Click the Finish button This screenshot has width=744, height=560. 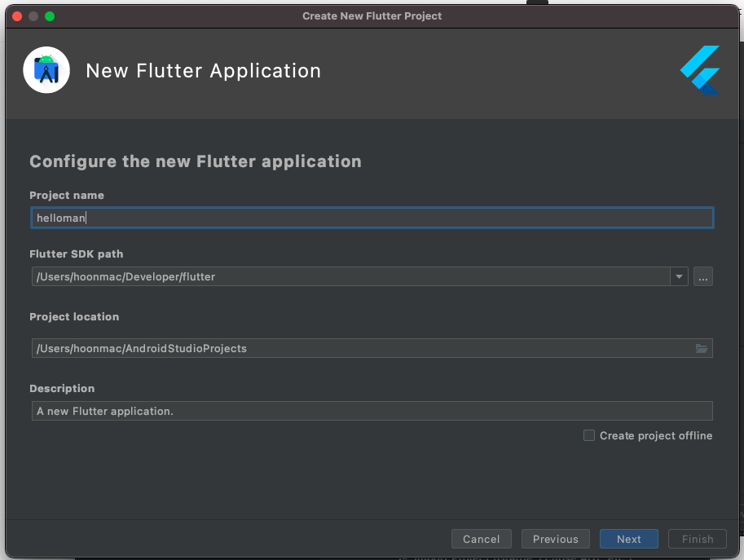pyautogui.click(x=697, y=539)
